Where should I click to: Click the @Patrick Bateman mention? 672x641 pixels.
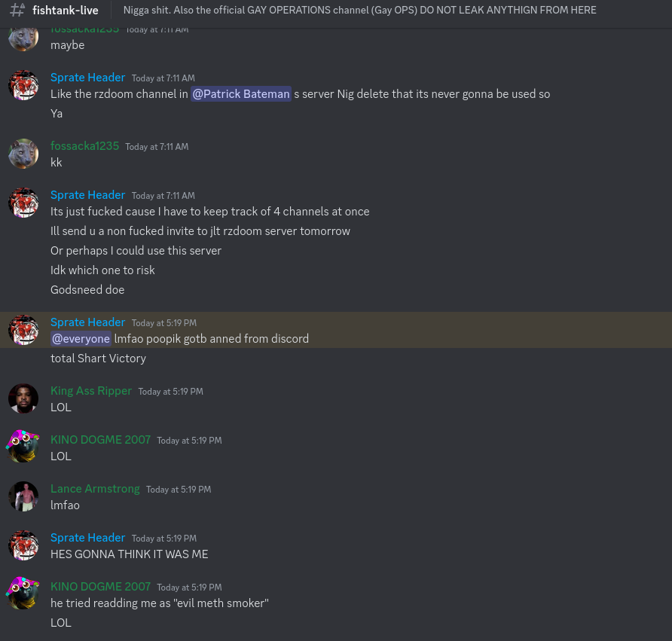(241, 94)
